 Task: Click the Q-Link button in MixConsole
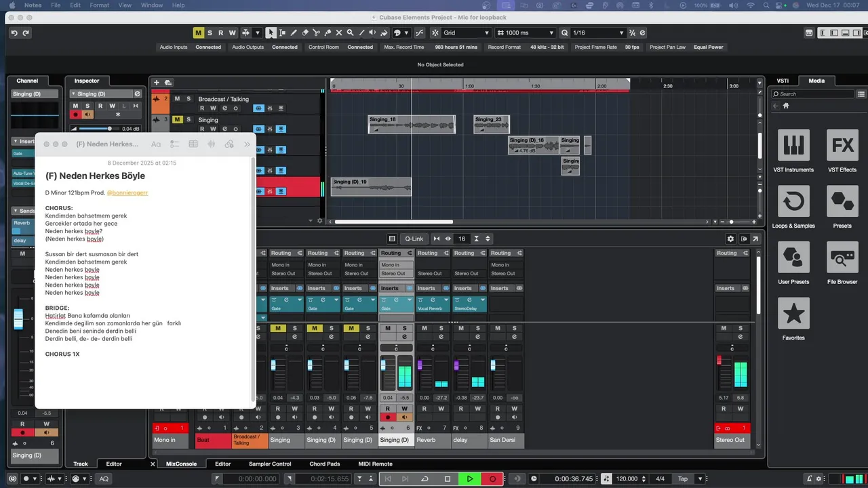[x=414, y=239]
